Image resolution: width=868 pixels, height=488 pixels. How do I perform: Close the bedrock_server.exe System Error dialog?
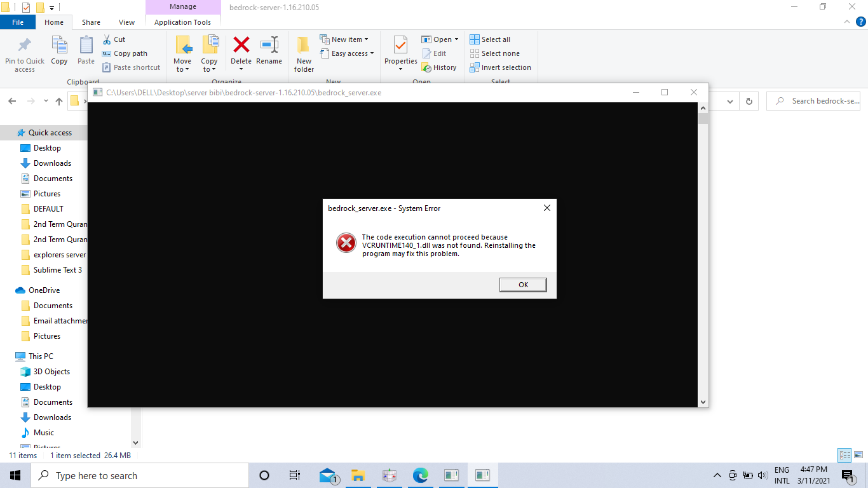pos(546,208)
